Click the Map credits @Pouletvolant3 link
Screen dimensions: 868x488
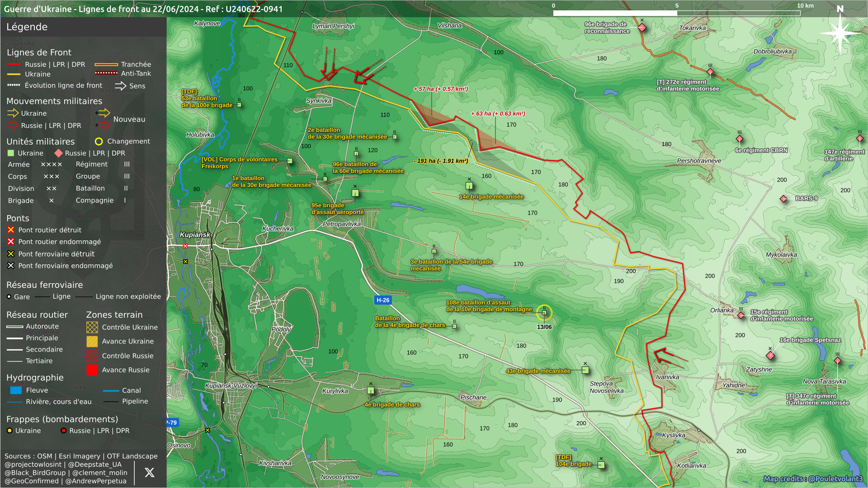(812, 479)
